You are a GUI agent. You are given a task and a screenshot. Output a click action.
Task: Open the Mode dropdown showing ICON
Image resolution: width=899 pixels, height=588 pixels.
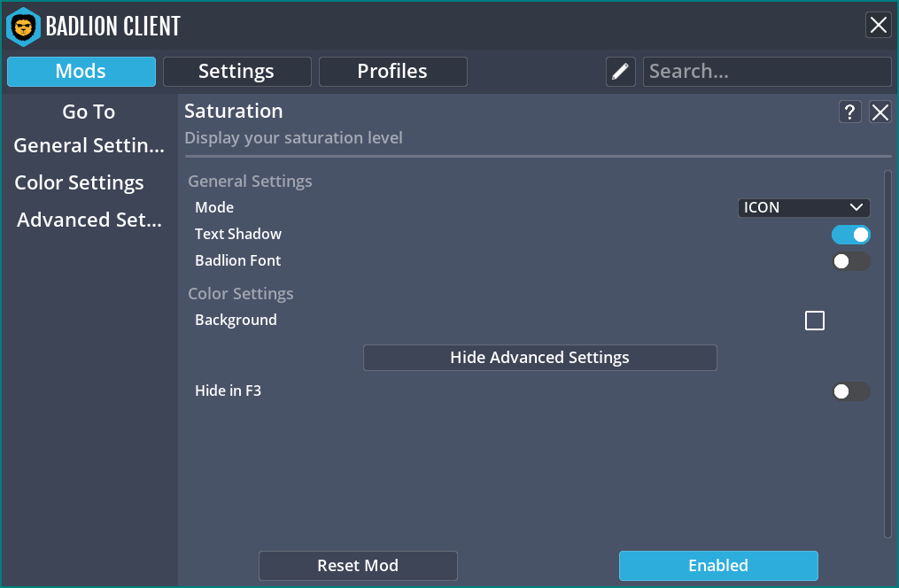click(803, 207)
